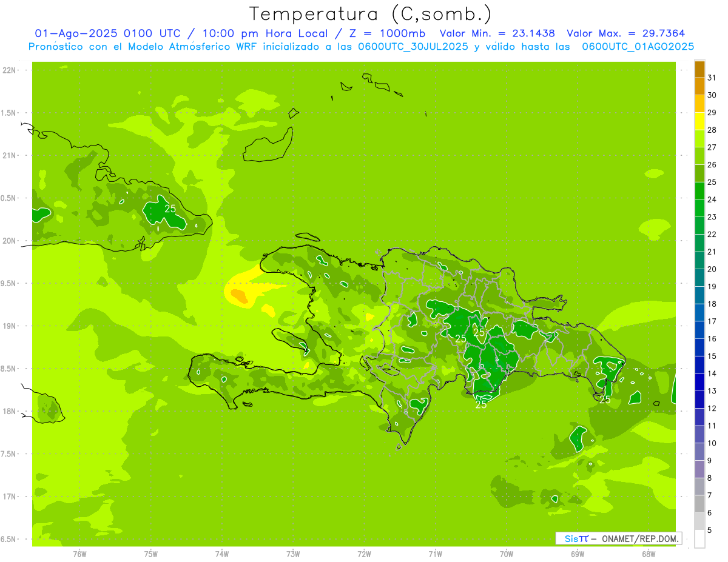Pick the legend swatch between 19 and 20
The width and height of the screenshot is (728, 562).
point(699,278)
